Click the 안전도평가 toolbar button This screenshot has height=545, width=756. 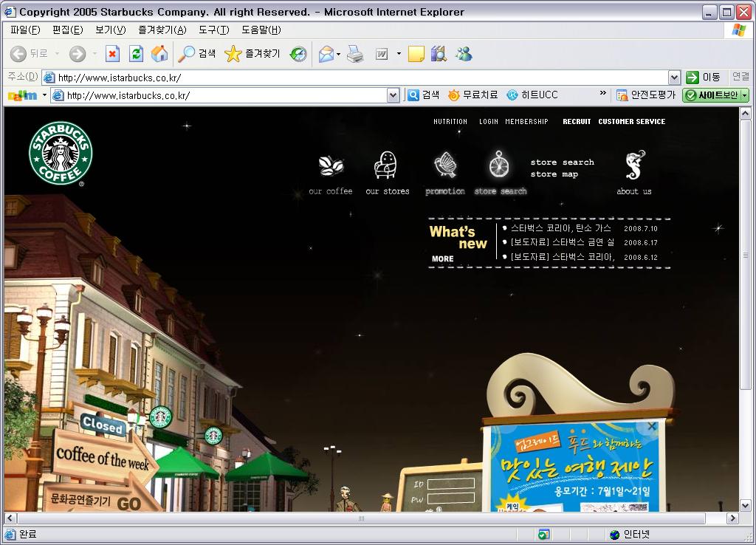click(x=646, y=95)
